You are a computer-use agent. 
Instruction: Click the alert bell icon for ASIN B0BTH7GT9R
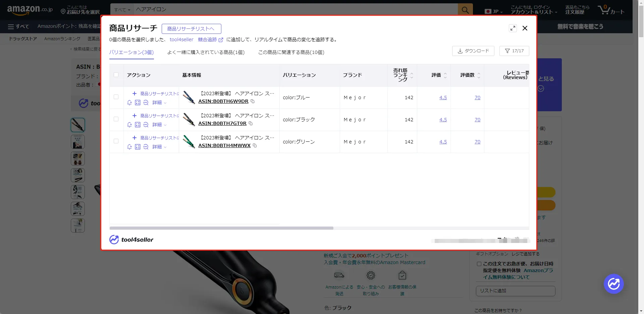click(129, 125)
